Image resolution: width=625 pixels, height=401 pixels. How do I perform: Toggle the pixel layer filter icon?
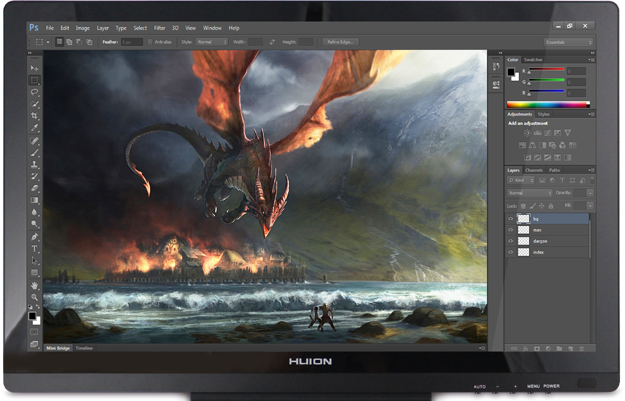(x=542, y=181)
